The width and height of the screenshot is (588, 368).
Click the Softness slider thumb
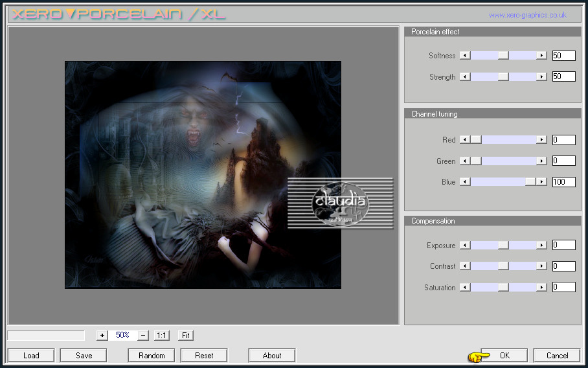(x=503, y=56)
